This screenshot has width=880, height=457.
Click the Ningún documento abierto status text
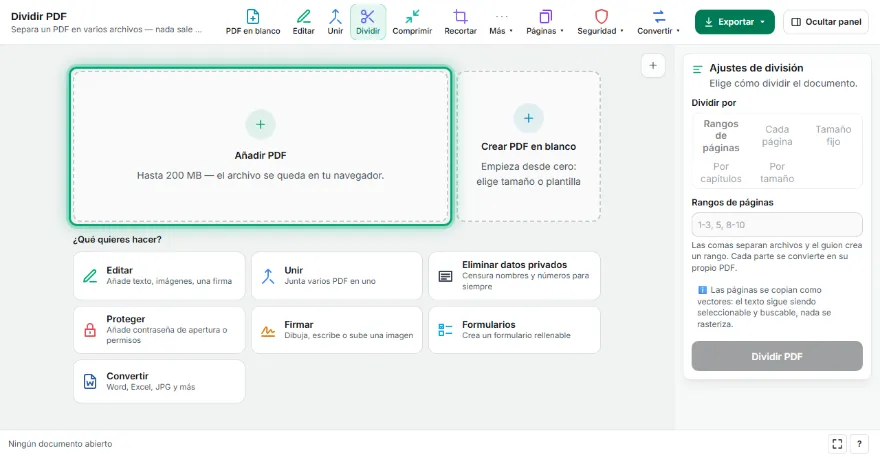tap(60, 444)
